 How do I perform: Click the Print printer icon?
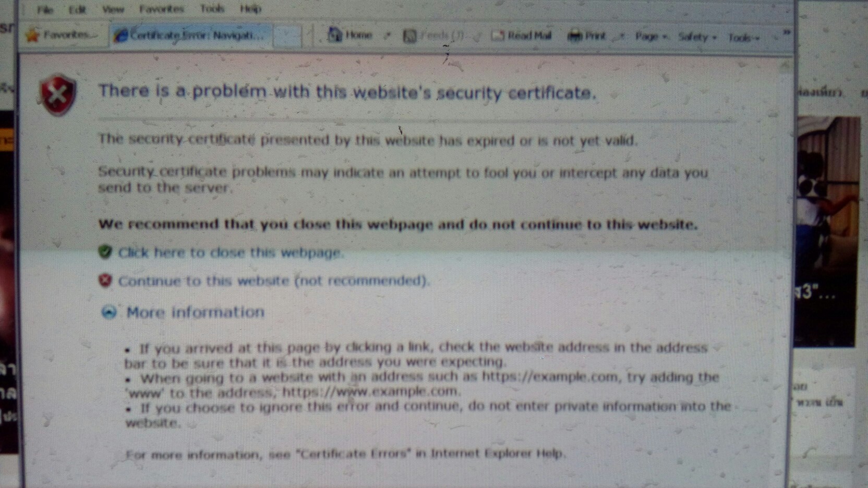[x=574, y=36]
